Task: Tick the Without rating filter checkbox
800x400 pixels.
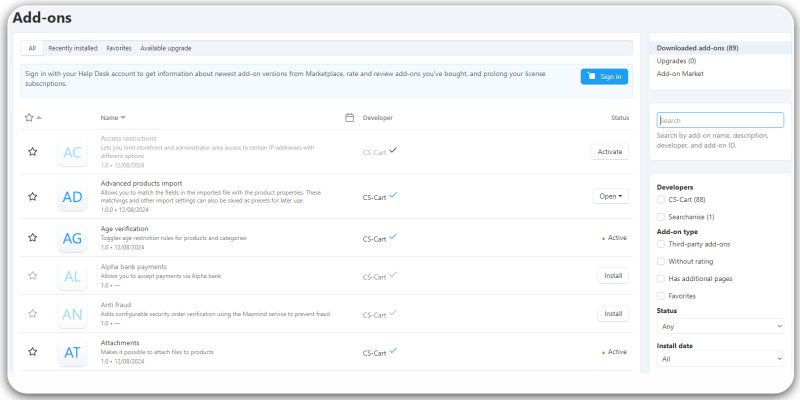Action: 661,261
